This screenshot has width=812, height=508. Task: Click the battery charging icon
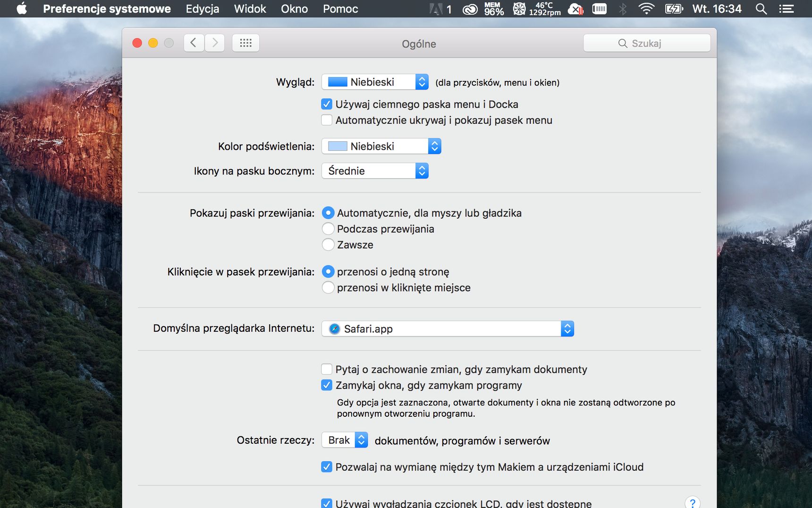coord(674,9)
